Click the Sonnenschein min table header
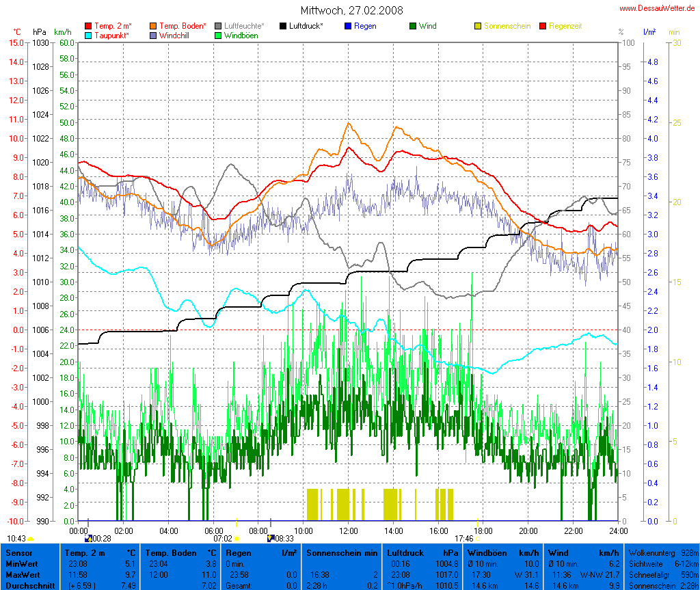Image resolution: width=700 pixels, height=590 pixels. point(342,552)
